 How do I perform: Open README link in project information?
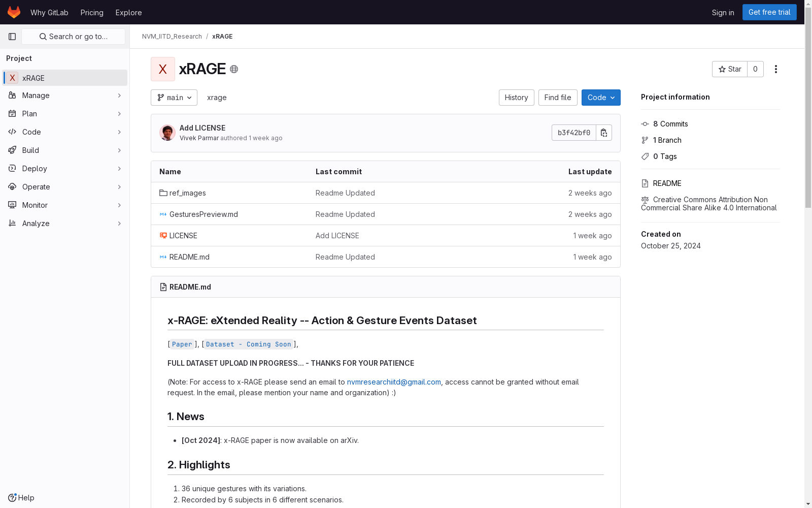[x=667, y=183]
